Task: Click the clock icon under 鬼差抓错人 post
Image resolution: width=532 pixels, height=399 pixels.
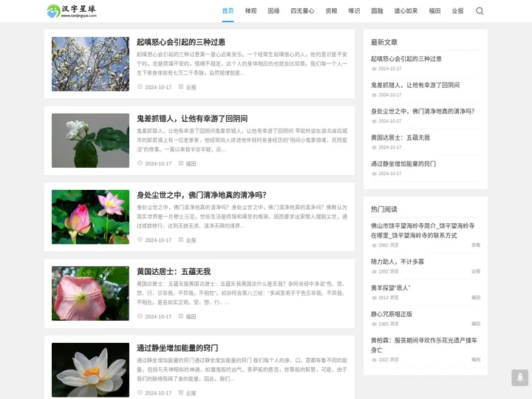Action: point(140,163)
